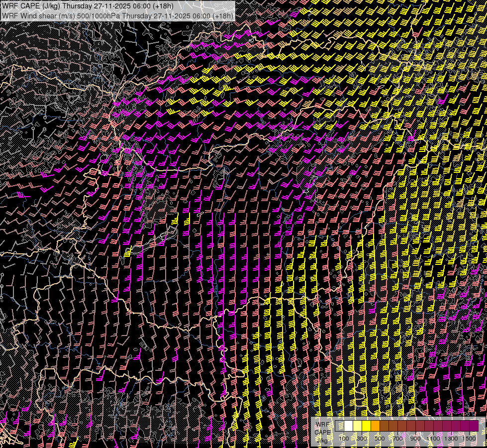This screenshot has height=448, width=487.
Task: Click the "WRF" text inside the legend box
Action: tap(322, 423)
